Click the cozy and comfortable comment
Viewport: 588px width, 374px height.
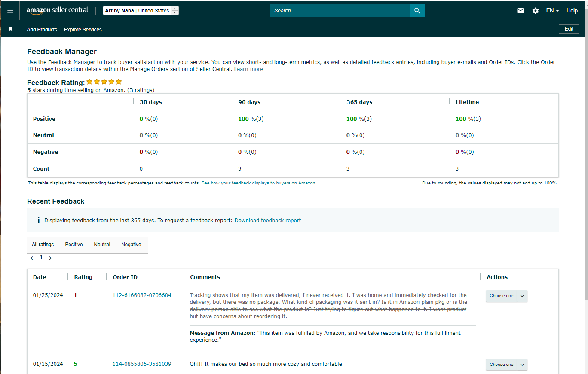[x=266, y=364]
